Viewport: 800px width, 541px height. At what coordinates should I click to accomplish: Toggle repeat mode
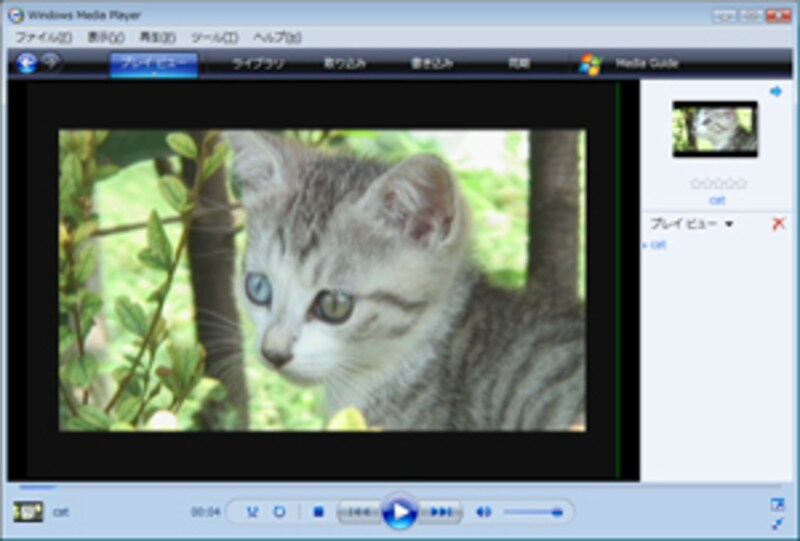click(x=280, y=512)
